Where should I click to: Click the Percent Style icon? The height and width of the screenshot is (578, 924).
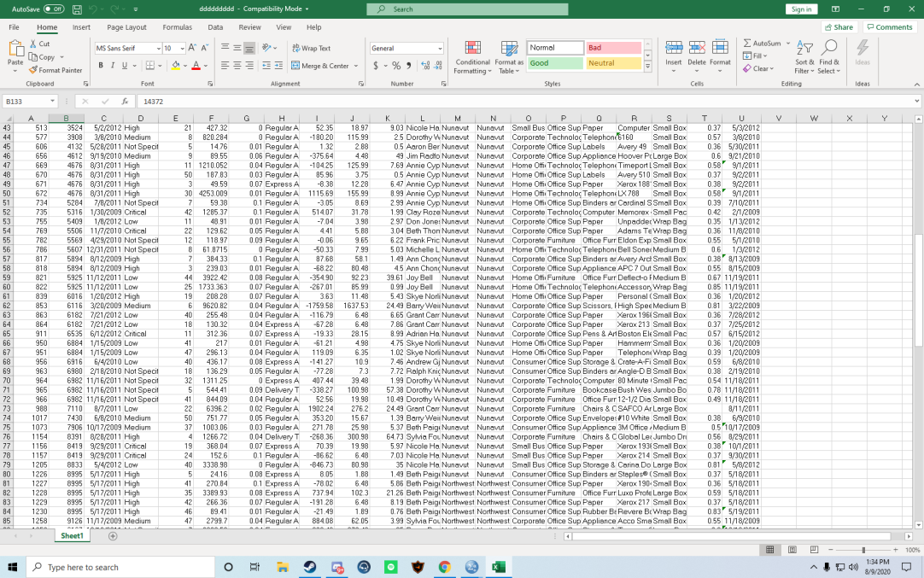(x=398, y=64)
